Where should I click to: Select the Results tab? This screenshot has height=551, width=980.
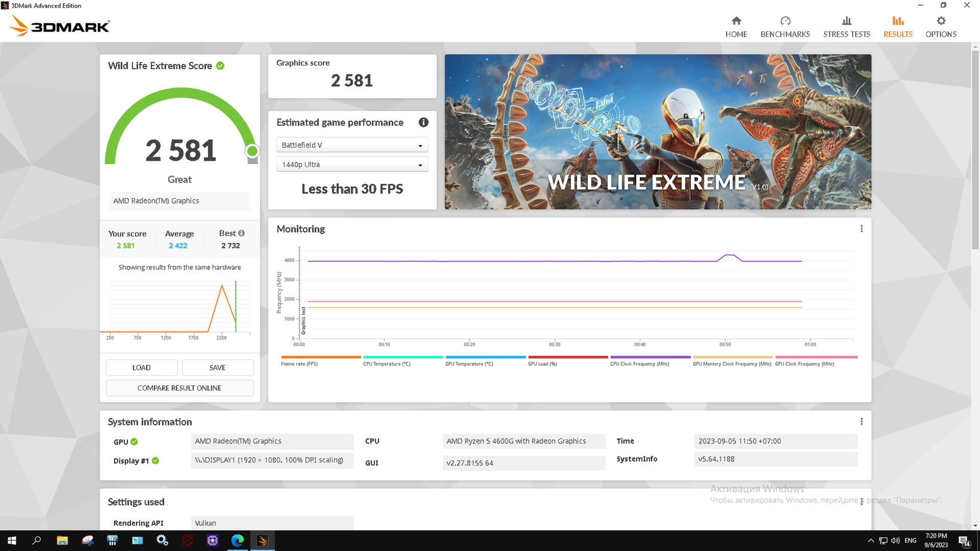click(898, 27)
